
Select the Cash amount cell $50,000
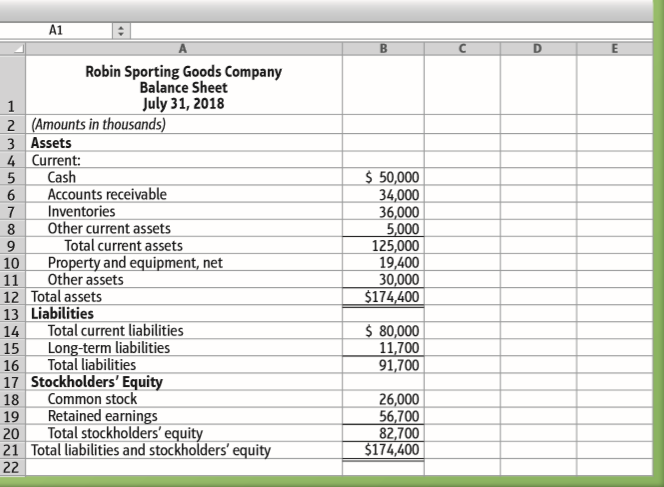(x=394, y=178)
